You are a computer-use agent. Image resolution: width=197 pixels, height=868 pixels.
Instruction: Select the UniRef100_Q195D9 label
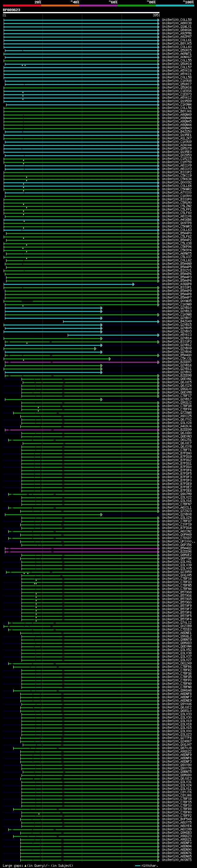[x=177, y=101]
